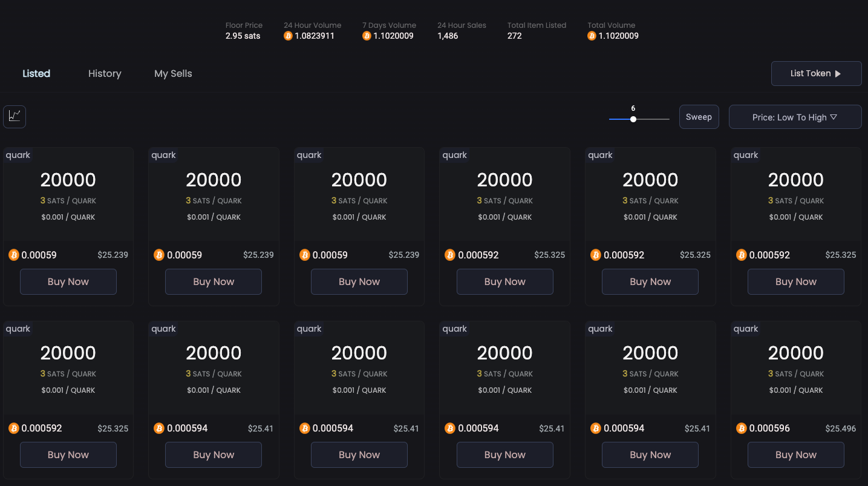868x486 pixels.
Task: Click Bitcoin icon on the top-left listing card
Action: (14, 255)
